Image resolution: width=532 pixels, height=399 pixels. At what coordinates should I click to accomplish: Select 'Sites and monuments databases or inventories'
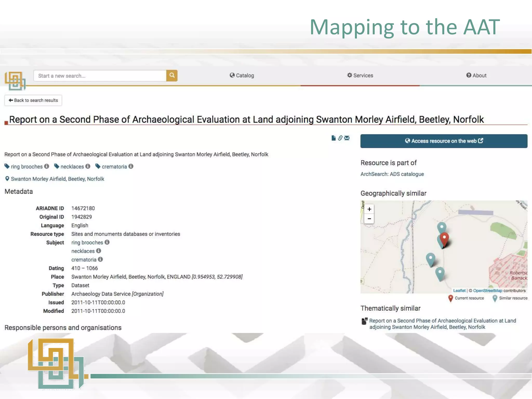126,234
